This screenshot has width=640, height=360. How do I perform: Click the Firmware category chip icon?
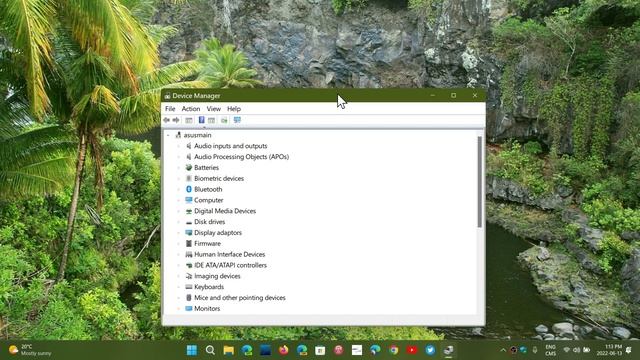tap(189, 244)
